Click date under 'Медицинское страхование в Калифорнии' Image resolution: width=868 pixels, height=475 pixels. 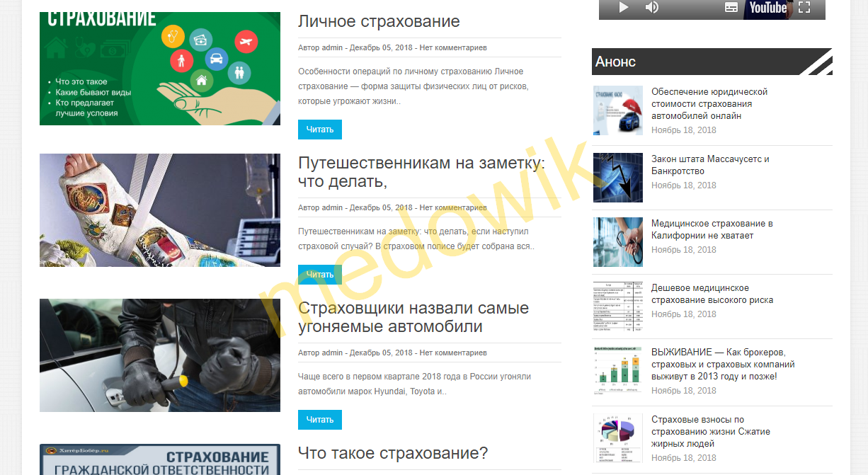click(684, 250)
